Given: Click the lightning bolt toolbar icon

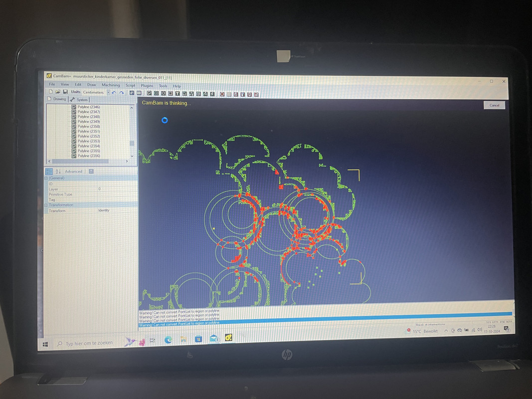Looking at the screenshot, I should [212, 94].
